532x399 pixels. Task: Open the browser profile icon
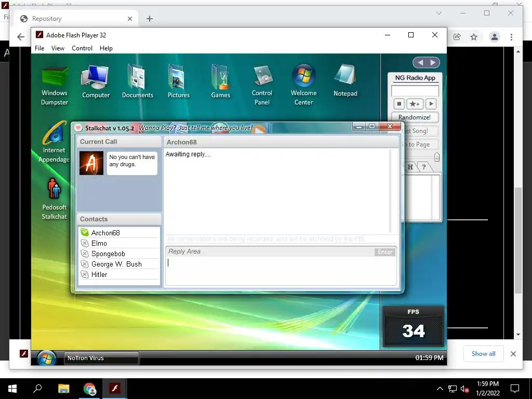coord(495,37)
